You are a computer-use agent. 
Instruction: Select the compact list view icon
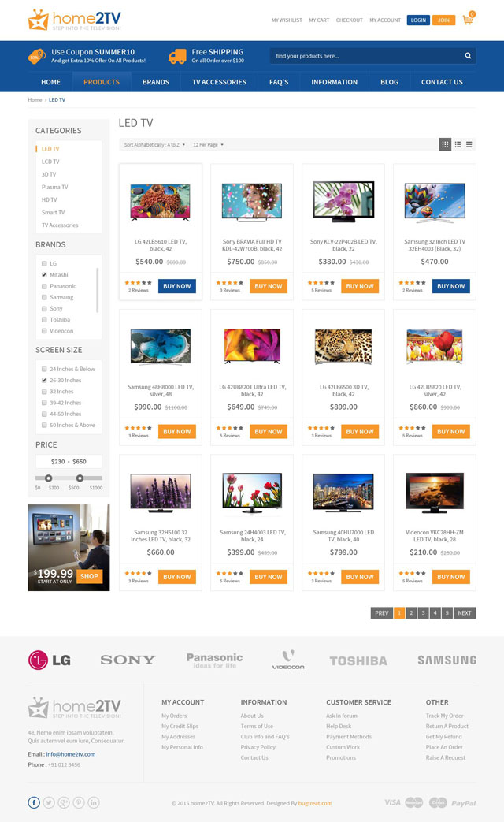469,145
